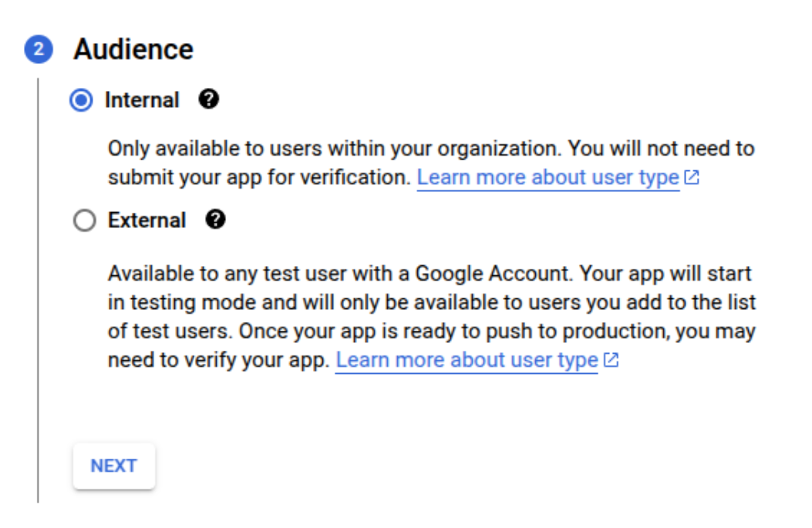Click the Internal option label text
The image size is (812, 528).
coord(142,100)
